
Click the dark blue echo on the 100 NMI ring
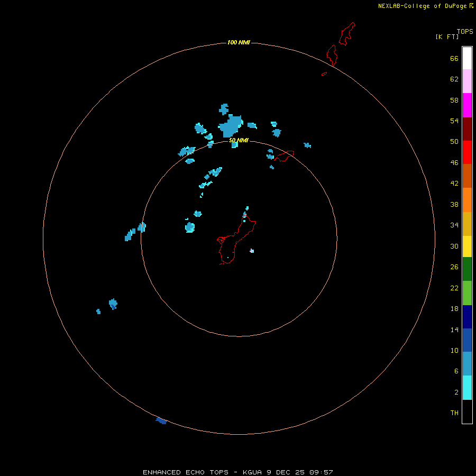161,420
